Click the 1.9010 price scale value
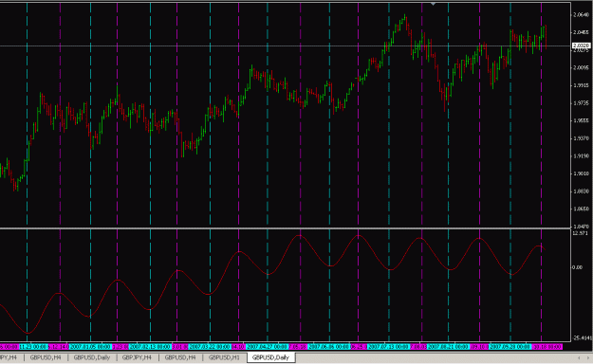 click(x=581, y=173)
